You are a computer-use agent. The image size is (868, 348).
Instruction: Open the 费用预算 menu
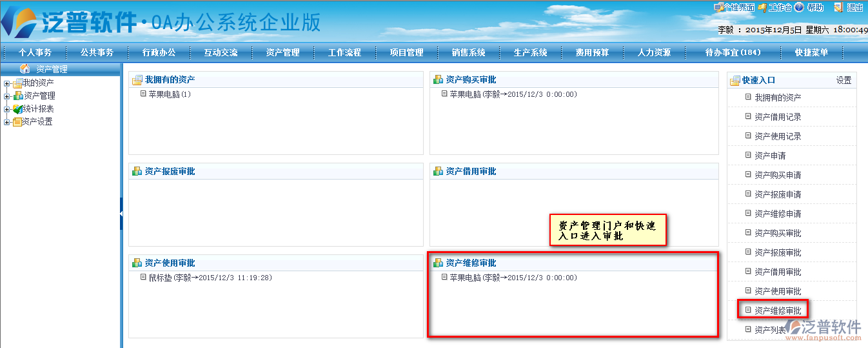pyautogui.click(x=592, y=52)
